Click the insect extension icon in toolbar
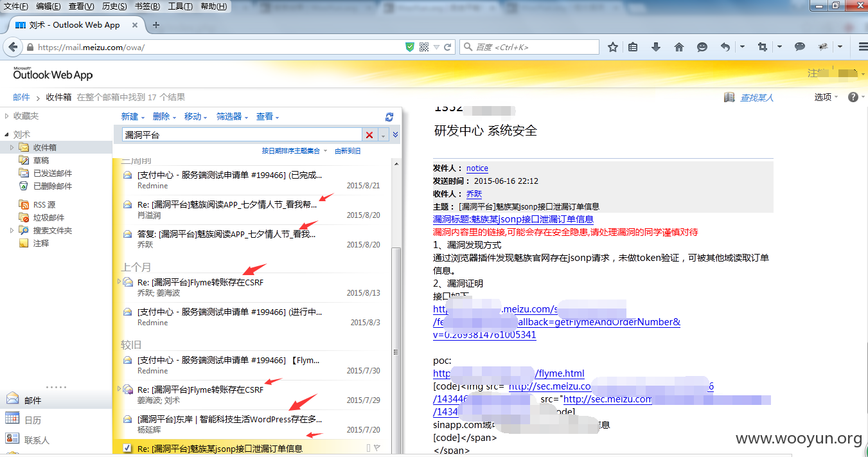Viewport: 868px width, 457px height. (x=823, y=47)
